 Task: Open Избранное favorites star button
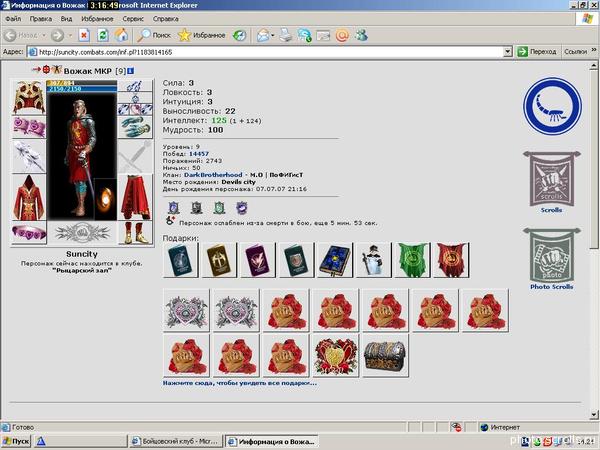tap(202, 35)
